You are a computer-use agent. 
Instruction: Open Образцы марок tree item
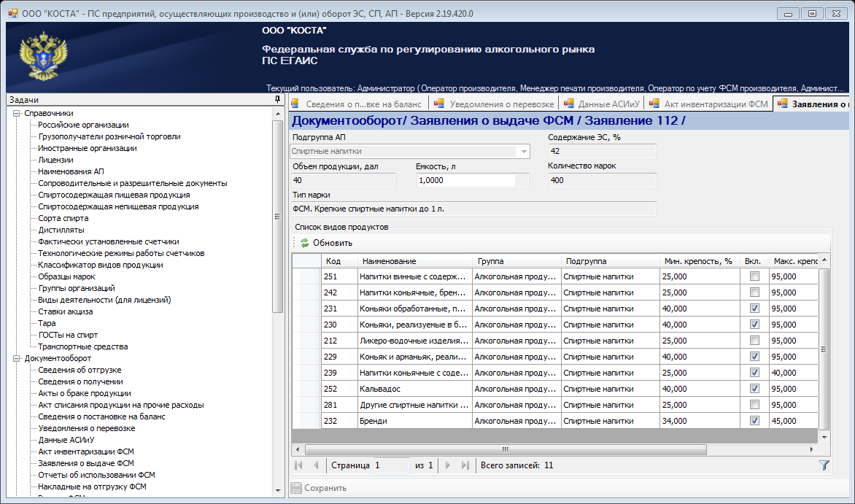[66, 276]
